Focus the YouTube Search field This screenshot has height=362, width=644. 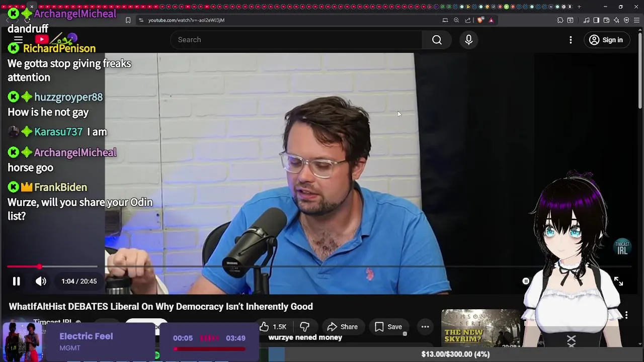click(297, 40)
